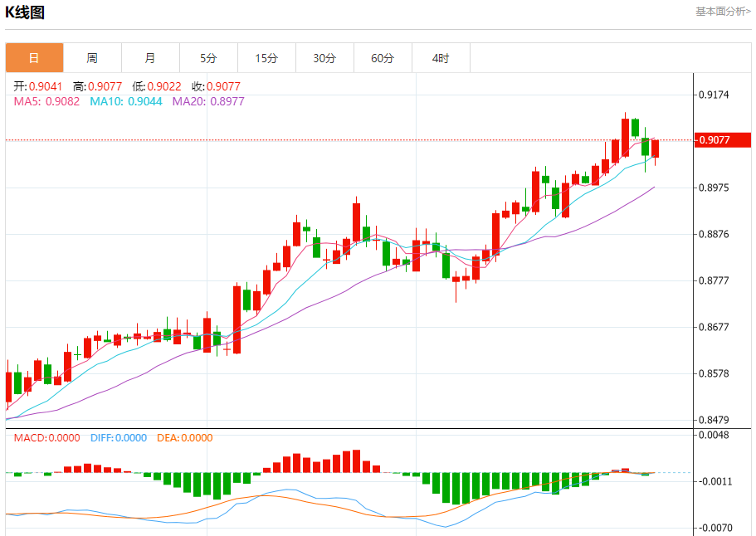Click the DEA value label
This screenshot has width=756, height=536.
click(x=186, y=438)
